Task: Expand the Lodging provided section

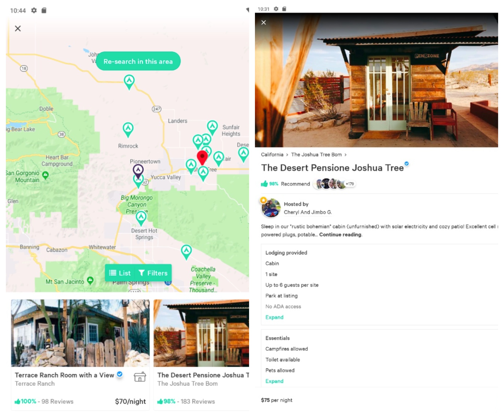Action: click(274, 317)
